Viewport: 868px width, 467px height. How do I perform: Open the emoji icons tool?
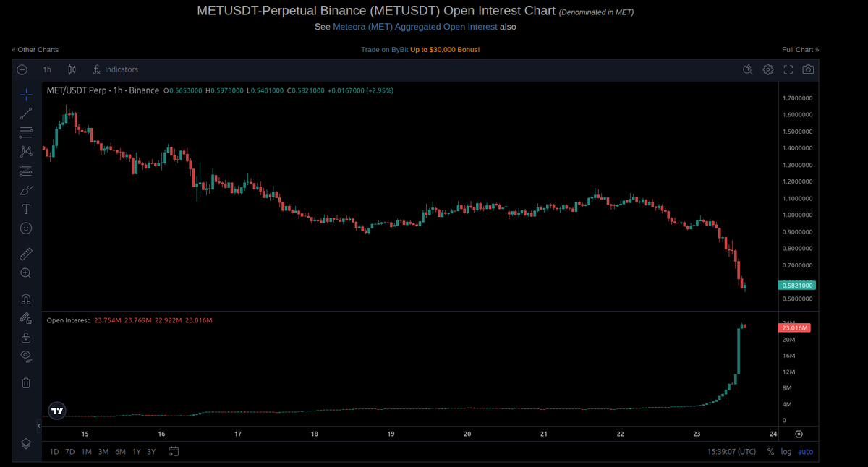click(x=26, y=228)
